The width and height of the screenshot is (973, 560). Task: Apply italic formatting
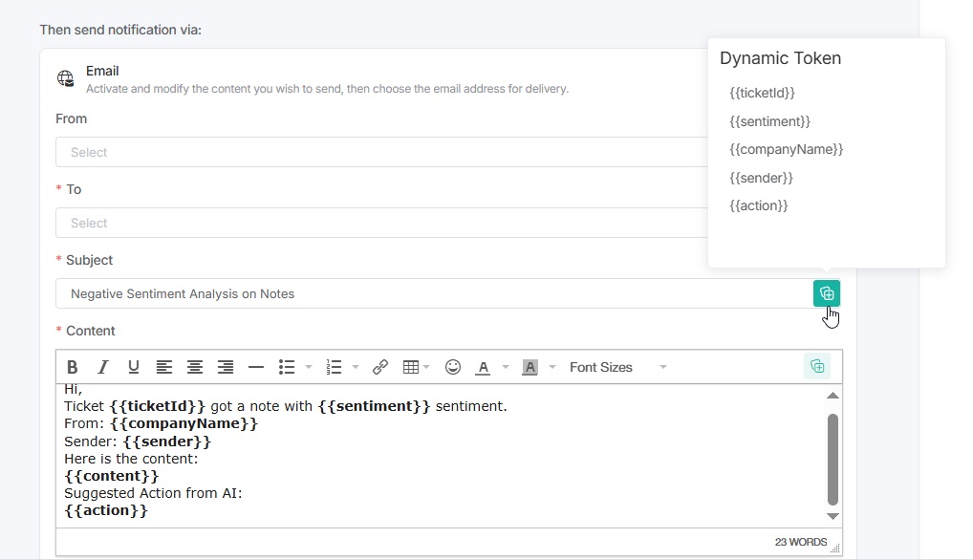click(102, 367)
